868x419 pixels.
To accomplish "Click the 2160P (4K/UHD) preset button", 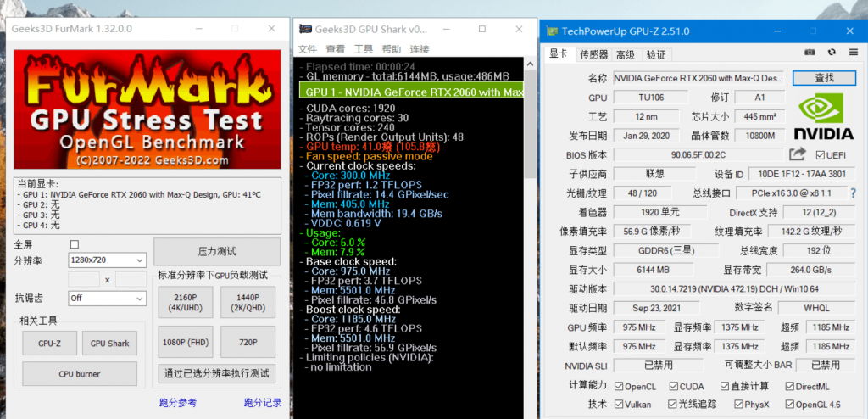I will 186,303.
